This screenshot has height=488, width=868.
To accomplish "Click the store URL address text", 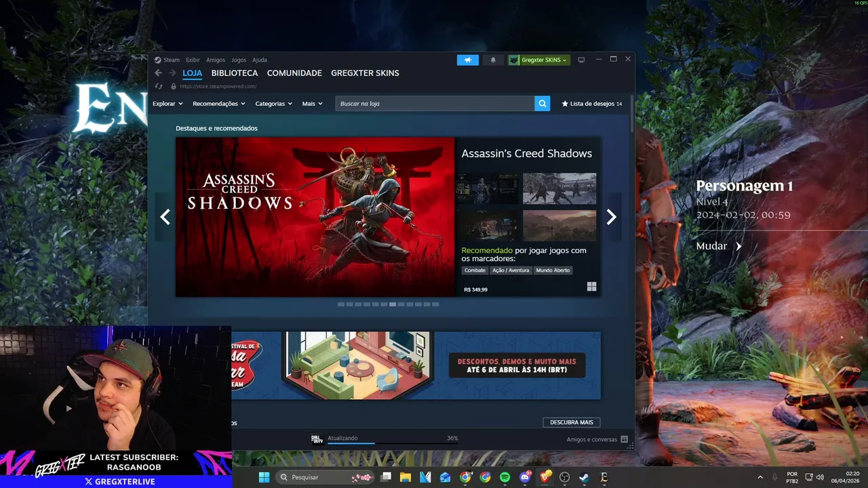I will (x=218, y=86).
